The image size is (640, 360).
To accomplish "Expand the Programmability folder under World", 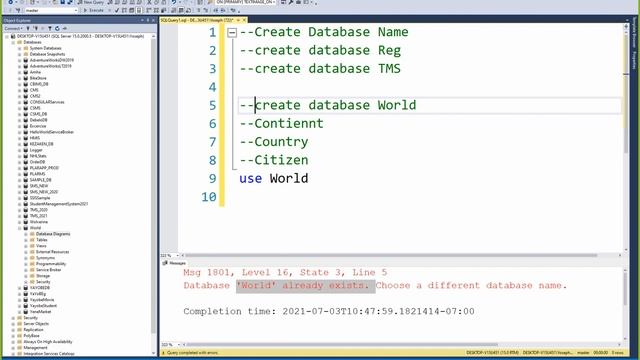I will click(26, 264).
